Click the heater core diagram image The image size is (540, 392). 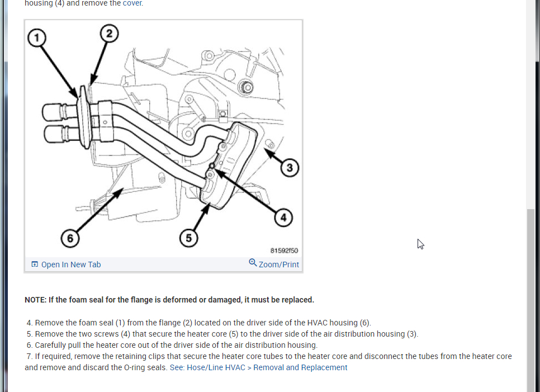point(163,139)
